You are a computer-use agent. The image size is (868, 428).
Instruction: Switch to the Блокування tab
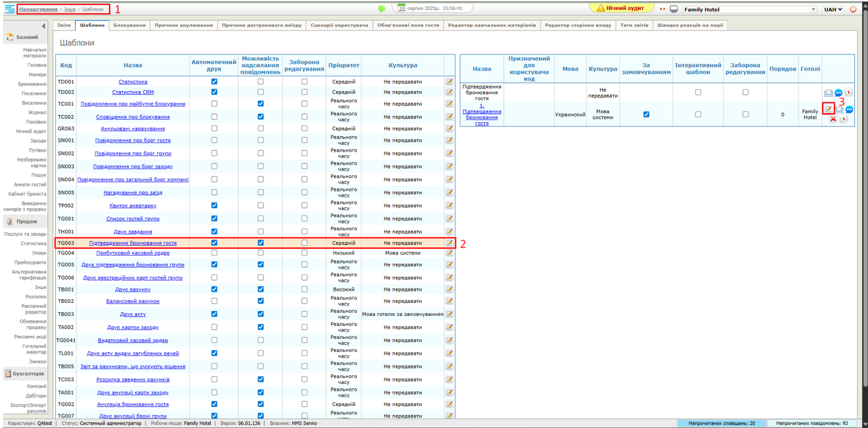(x=129, y=25)
